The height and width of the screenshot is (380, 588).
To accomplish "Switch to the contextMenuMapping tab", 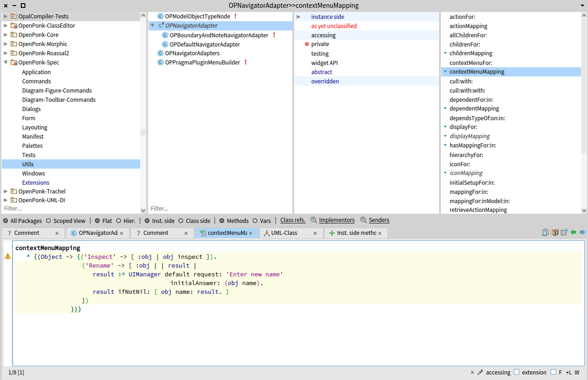I will pos(227,233).
